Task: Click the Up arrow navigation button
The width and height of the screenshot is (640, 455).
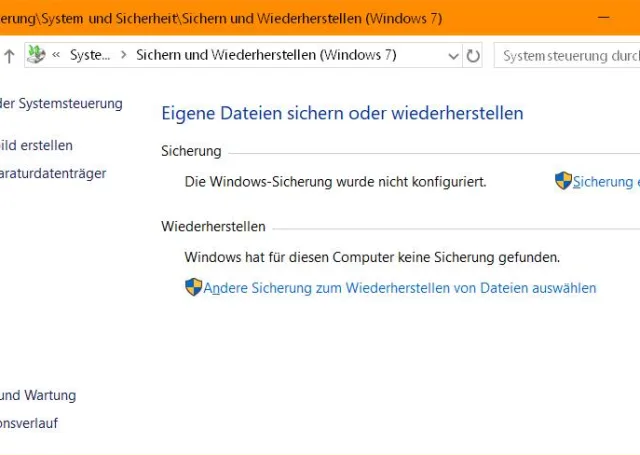Action: coord(9,56)
